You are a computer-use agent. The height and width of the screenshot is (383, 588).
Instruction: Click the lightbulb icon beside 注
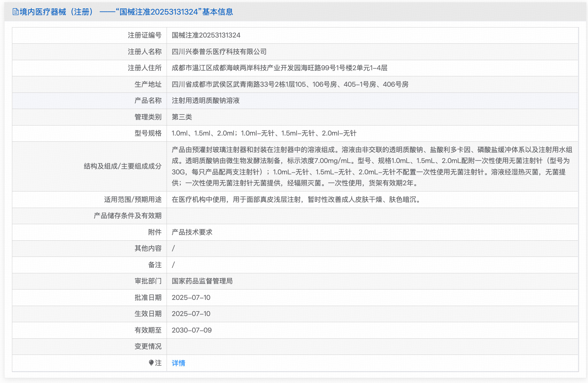coord(151,363)
